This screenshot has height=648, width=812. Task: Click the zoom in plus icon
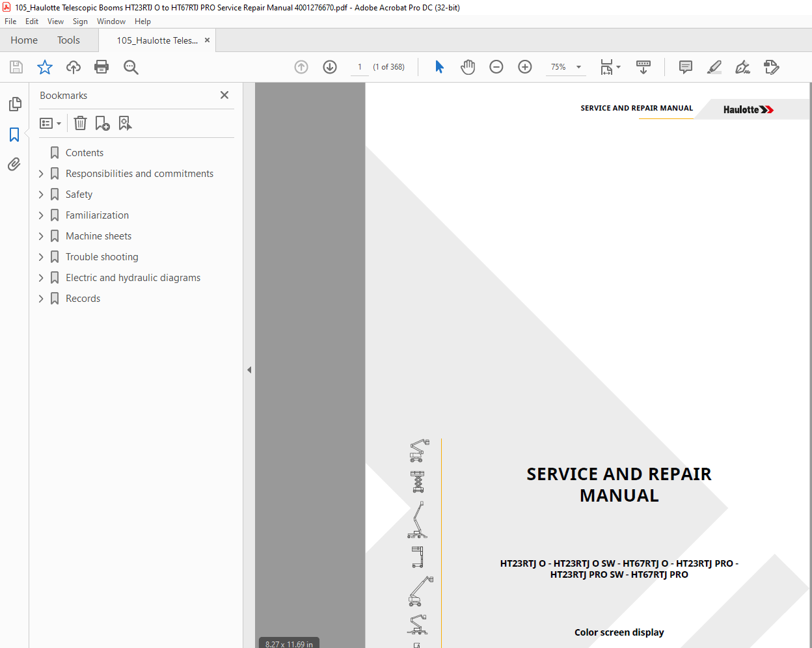(525, 67)
